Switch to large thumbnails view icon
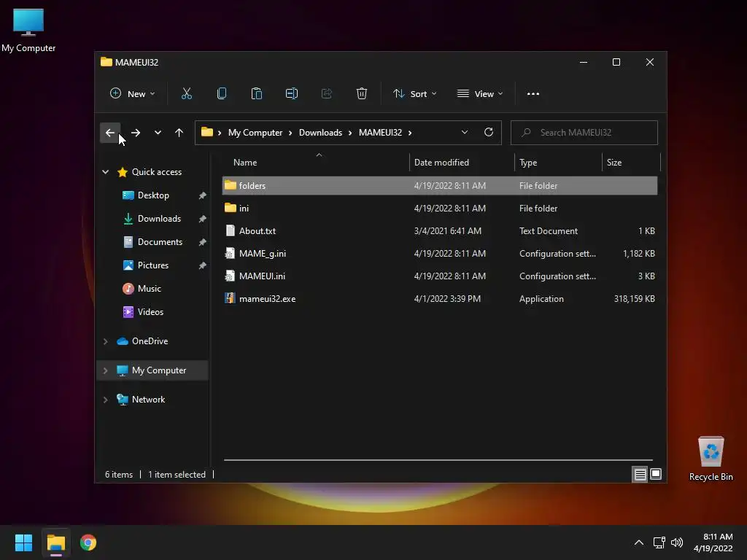The image size is (747, 560). pos(656,474)
